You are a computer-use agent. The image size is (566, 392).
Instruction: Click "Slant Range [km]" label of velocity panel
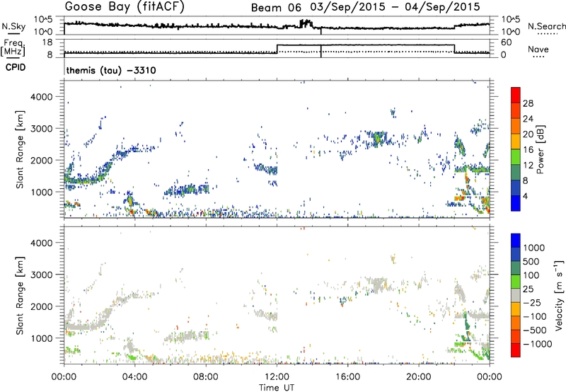click(x=20, y=296)
